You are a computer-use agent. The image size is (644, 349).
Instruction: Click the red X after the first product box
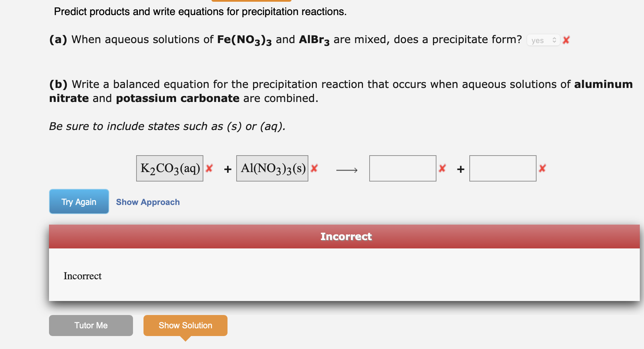[442, 169]
